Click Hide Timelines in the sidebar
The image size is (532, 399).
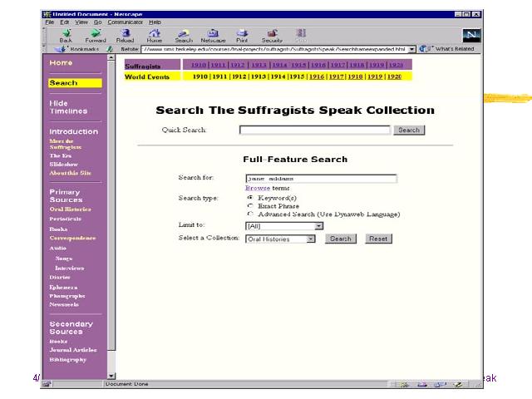[x=68, y=107]
